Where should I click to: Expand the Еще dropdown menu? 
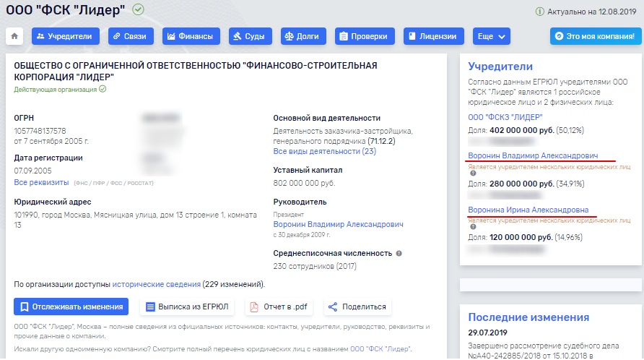491,36
